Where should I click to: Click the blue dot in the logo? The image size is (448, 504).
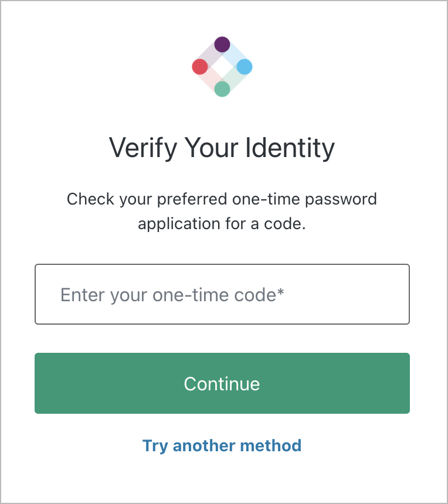(245, 67)
